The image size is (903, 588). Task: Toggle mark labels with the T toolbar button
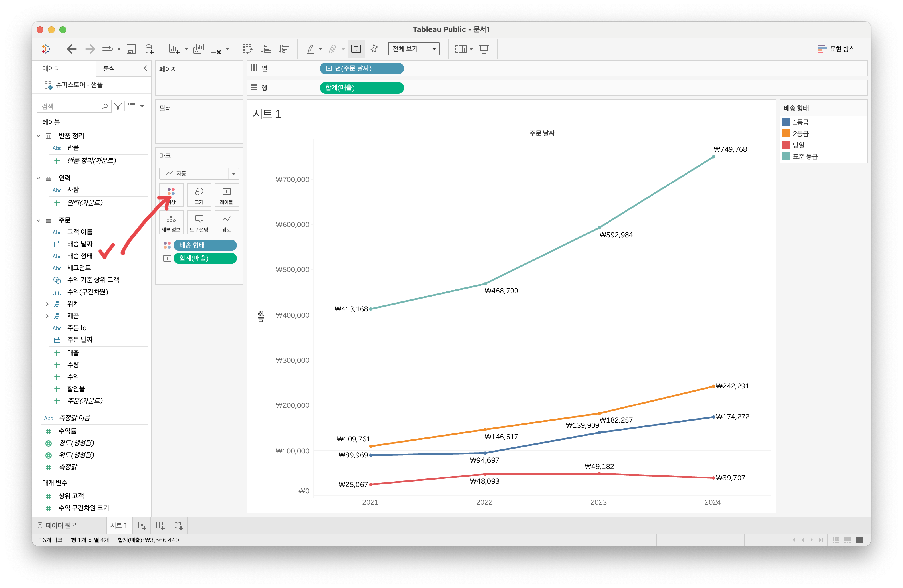(356, 49)
